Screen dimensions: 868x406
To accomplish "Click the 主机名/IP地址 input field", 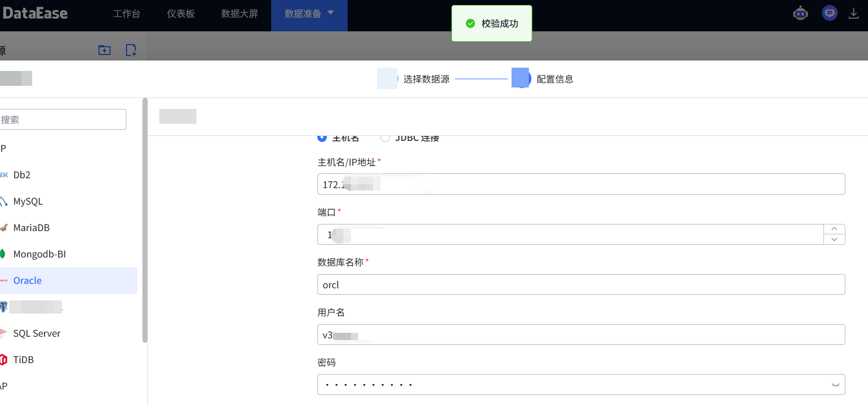I will point(581,184).
